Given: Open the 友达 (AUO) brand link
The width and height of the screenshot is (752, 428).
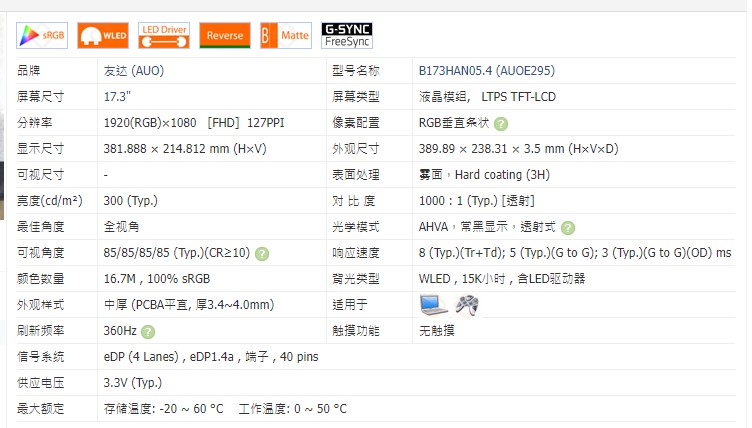Looking at the screenshot, I should (x=132, y=71).
